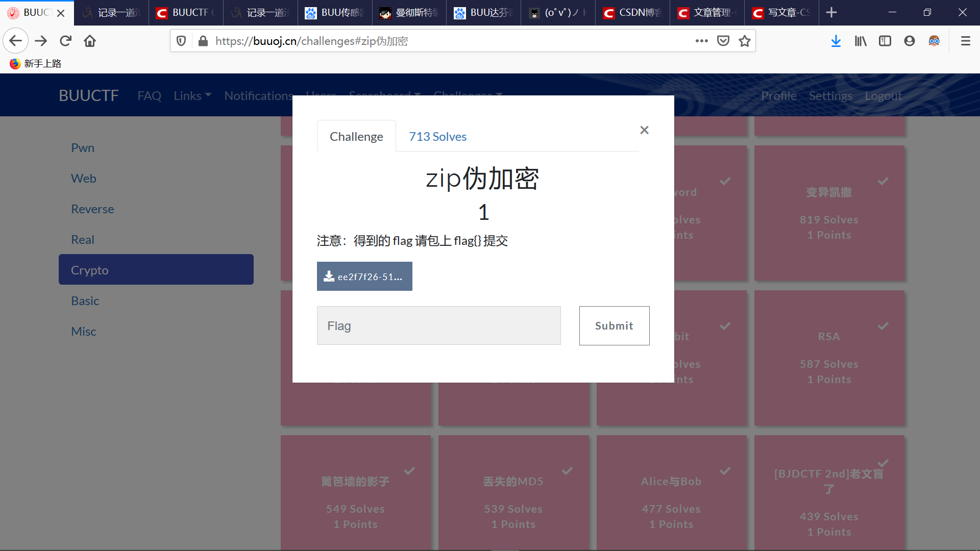This screenshot has width=980, height=551.
Task: Bookmark this page via the star icon
Action: click(744, 41)
